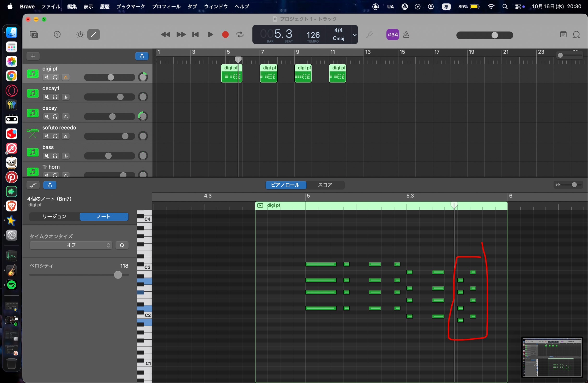Enable the metronome icon

coord(406,34)
